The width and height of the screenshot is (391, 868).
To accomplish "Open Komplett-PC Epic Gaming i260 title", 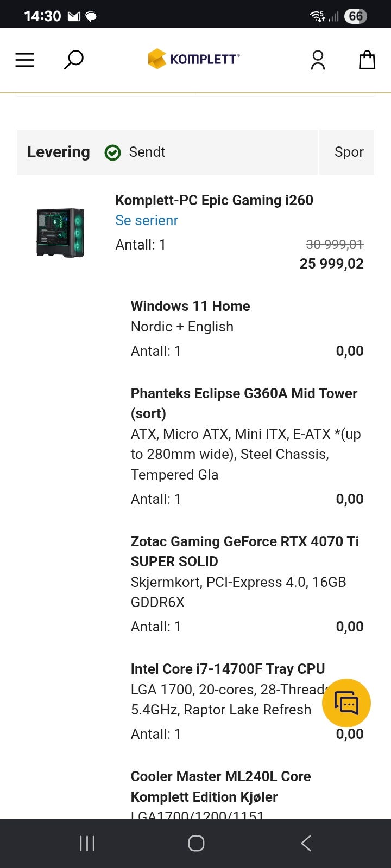I will (214, 200).
